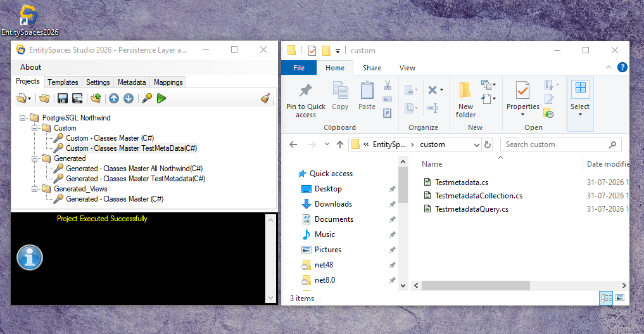The image size is (644, 334).
Task: Click the blue Help question mark icon
Action: (x=622, y=67)
